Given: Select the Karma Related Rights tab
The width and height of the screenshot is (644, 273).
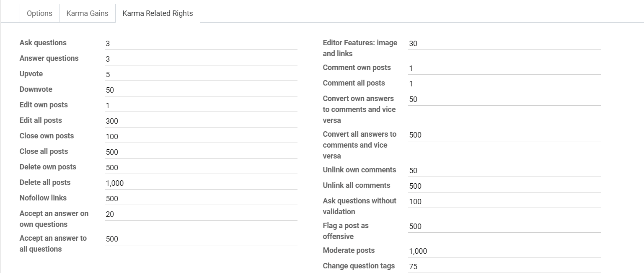Looking at the screenshot, I should 158,13.
